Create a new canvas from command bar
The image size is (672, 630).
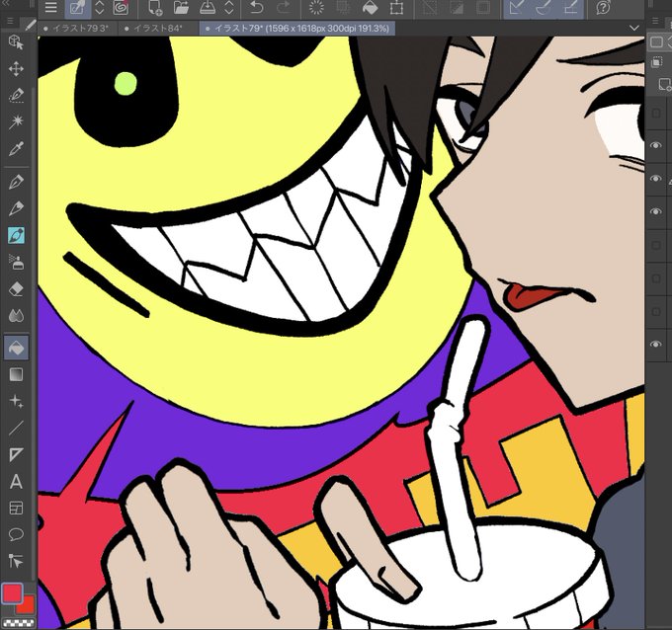click(x=155, y=8)
